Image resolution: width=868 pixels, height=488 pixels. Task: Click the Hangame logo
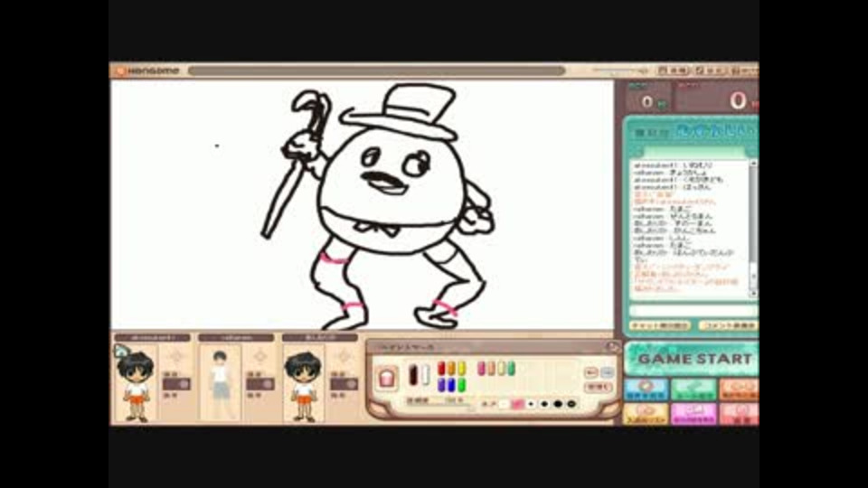[147, 70]
